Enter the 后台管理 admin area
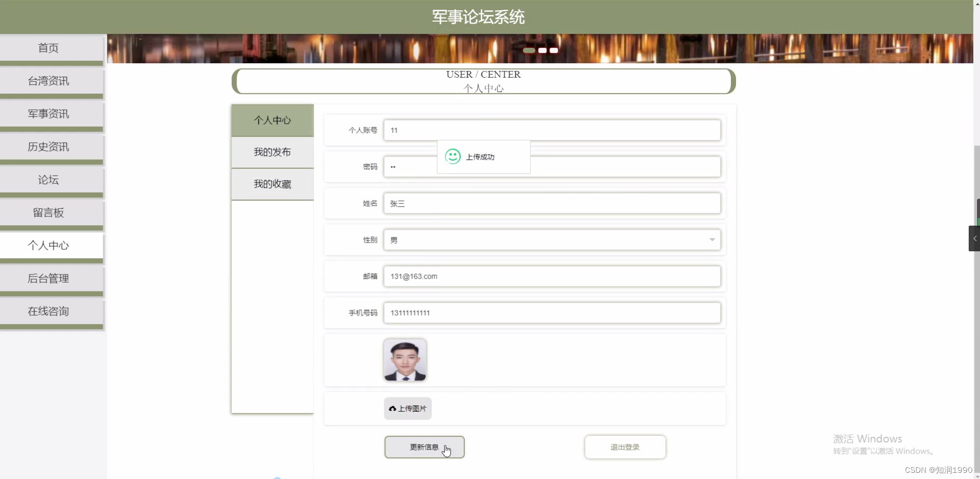The height and width of the screenshot is (479, 980). point(49,279)
